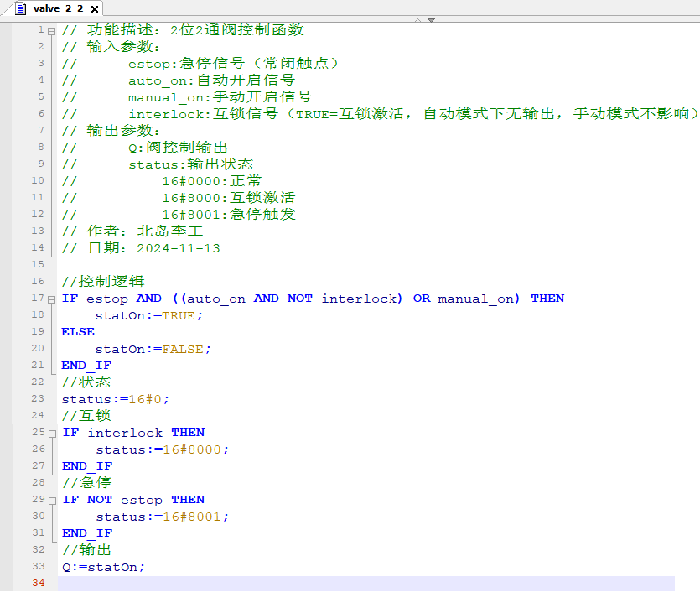Click the ELSE keyword on line 19
This screenshot has width=700, height=592.
pos(78,332)
